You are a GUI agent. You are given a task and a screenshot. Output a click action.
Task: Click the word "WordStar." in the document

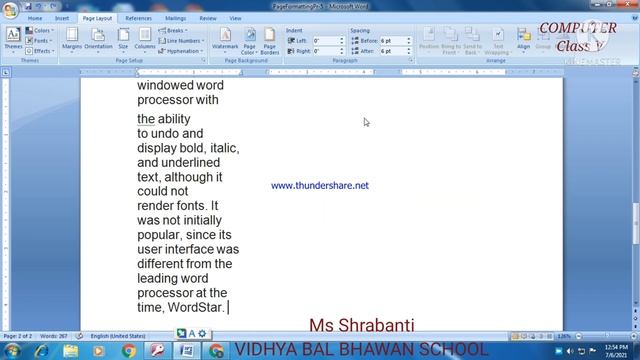(x=196, y=307)
